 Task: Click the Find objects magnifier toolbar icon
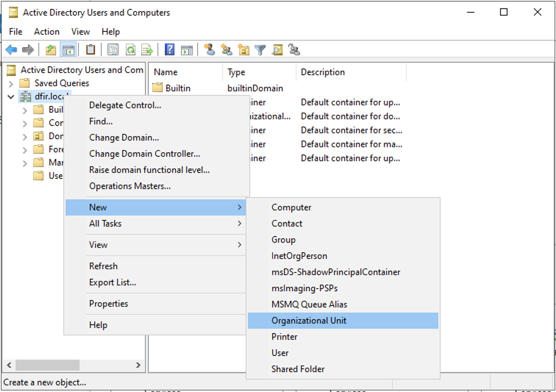click(277, 50)
